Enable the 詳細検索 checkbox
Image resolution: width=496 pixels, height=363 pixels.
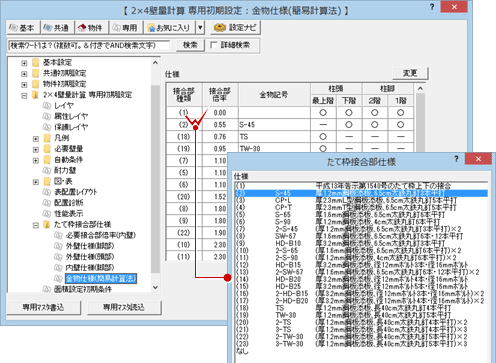point(214,45)
